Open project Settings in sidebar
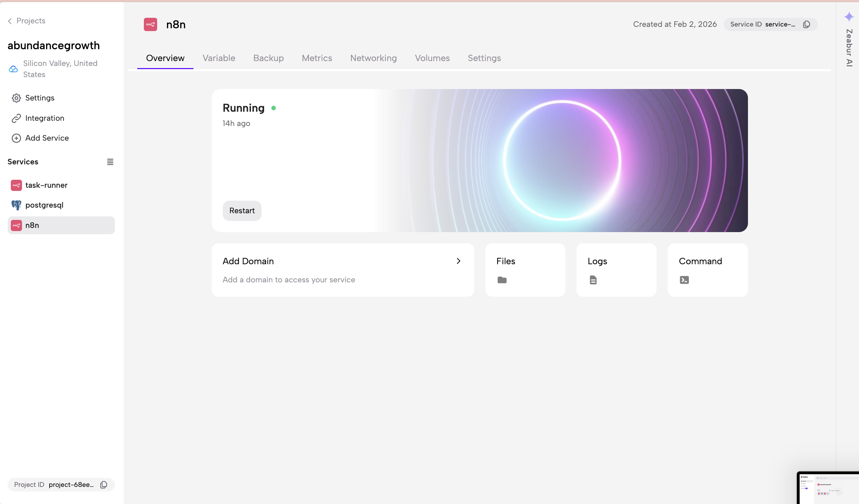Screen dimensions: 859x504 point(40,98)
